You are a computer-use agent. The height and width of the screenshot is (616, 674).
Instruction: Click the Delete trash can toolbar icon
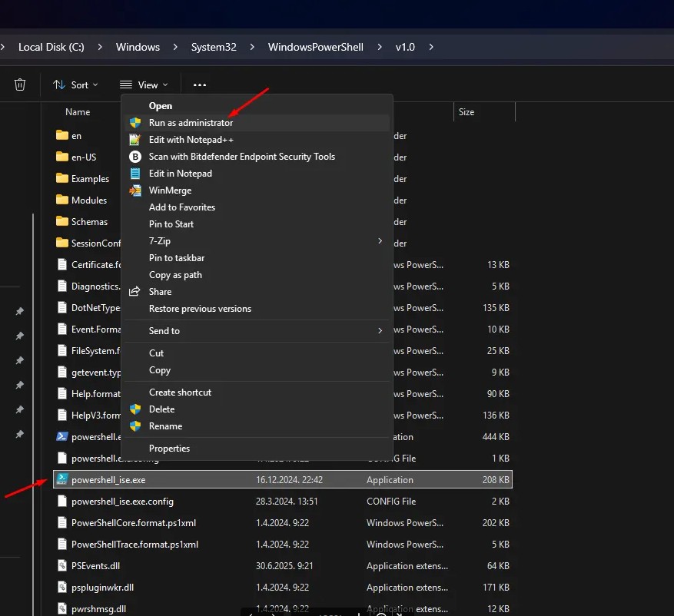pos(21,85)
